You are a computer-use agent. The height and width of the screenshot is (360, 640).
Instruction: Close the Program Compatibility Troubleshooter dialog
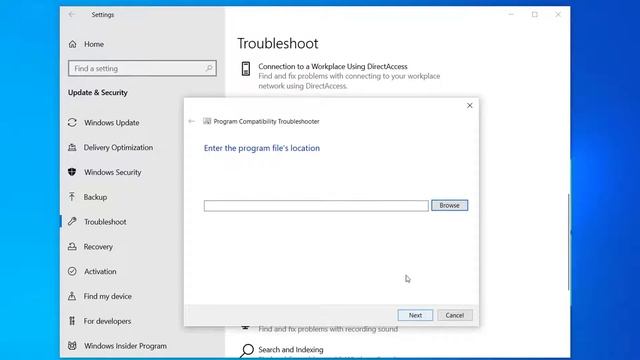coord(470,106)
